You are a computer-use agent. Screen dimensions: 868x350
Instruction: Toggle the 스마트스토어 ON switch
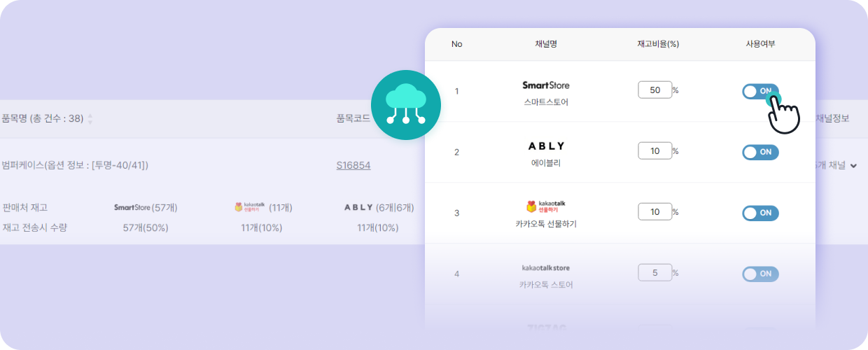760,91
